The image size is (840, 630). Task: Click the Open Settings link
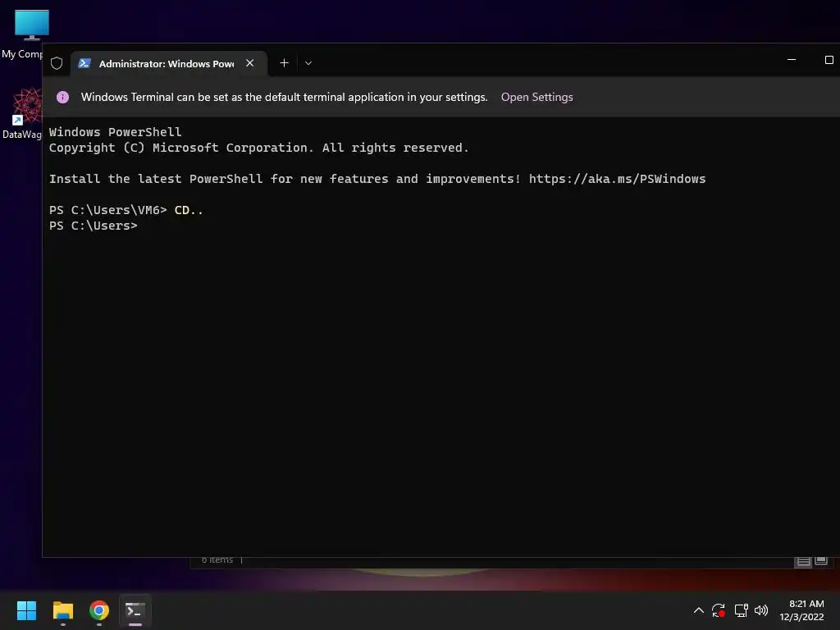[x=536, y=97]
